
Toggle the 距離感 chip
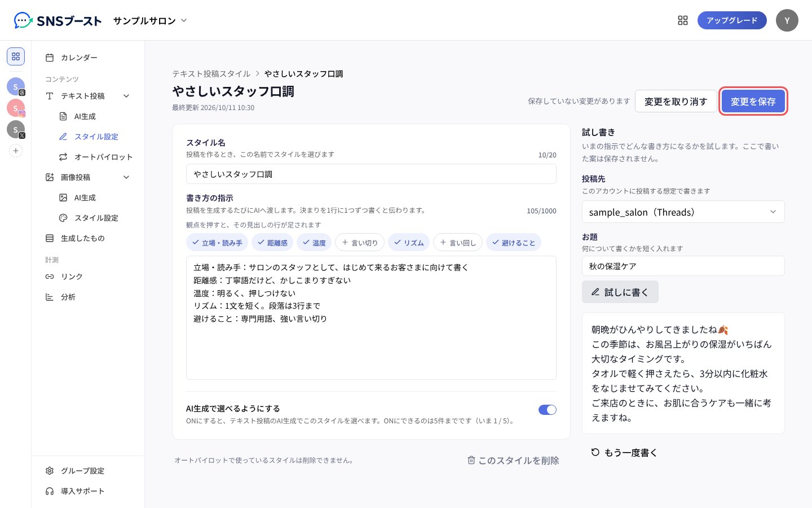click(x=272, y=243)
